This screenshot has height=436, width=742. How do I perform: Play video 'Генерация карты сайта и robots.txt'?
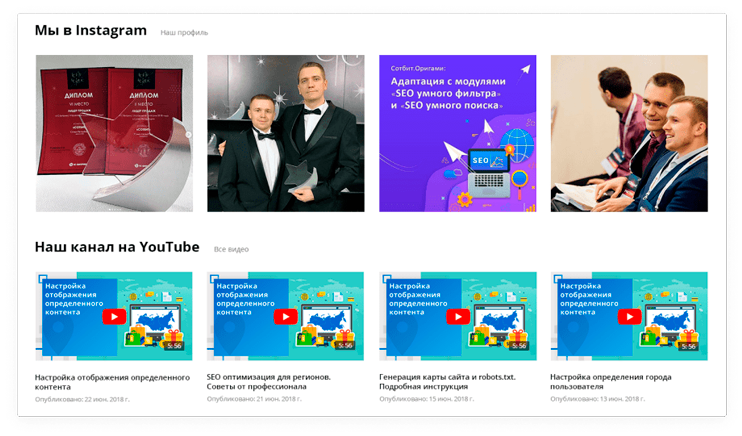pyautogui.click(x=458, y=316)
